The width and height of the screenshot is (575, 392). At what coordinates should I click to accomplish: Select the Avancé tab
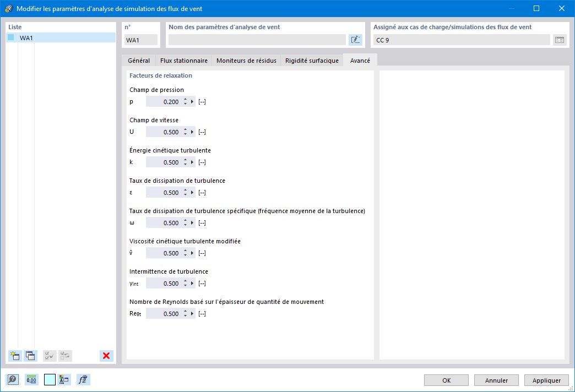coord(360,61)
